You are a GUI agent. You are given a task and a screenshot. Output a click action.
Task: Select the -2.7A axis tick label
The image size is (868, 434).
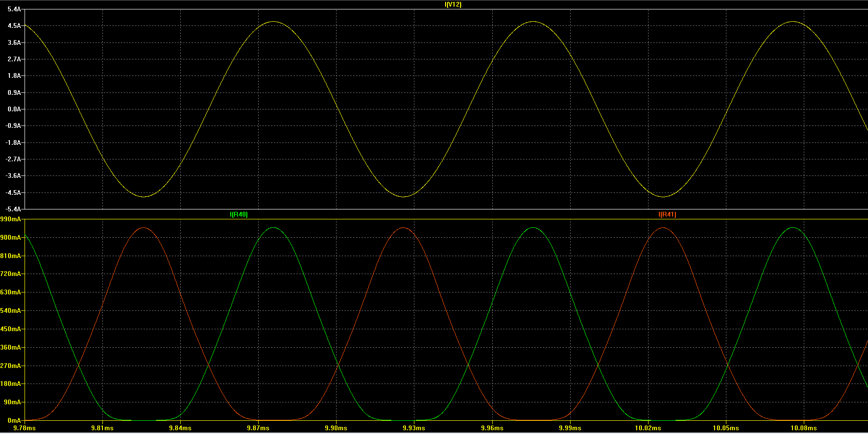coord(13,159)
